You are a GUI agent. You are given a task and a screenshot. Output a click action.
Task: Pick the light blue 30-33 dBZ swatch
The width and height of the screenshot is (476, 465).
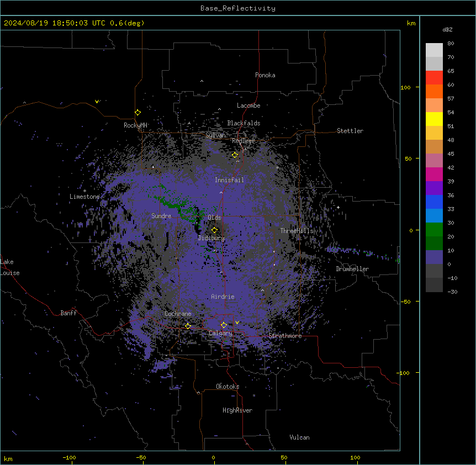[434, 216]
